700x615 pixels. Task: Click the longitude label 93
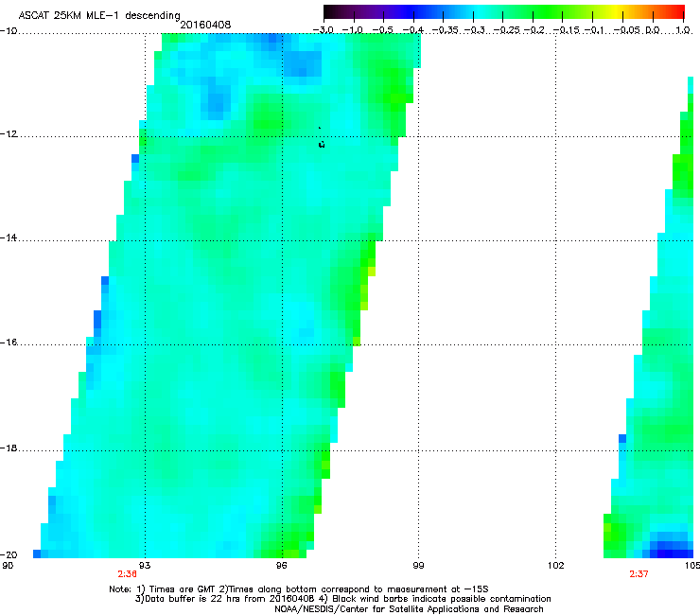pos(145,566)
